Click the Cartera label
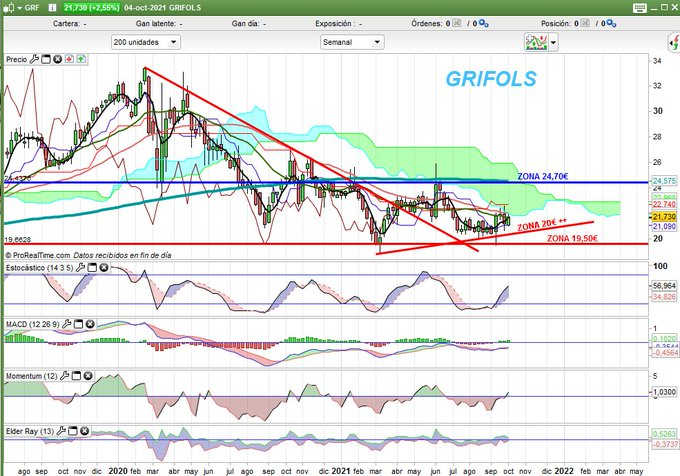 click(x=66, y=23)
